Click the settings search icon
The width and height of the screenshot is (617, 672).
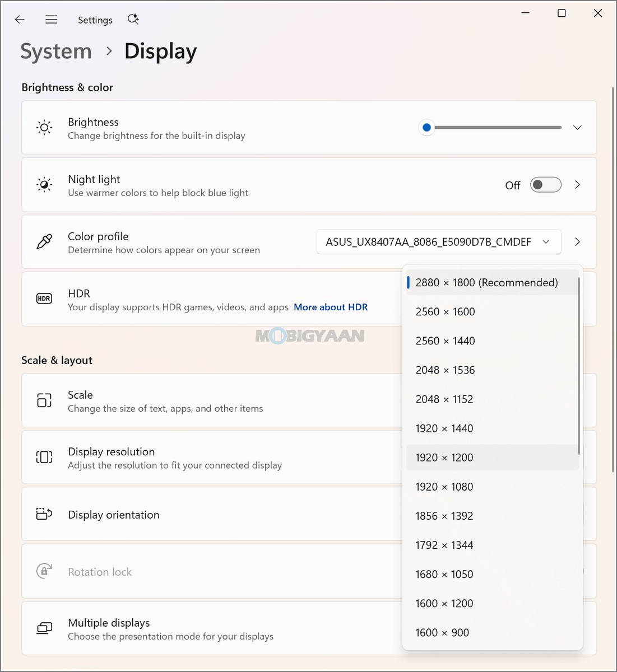[133, 19]
